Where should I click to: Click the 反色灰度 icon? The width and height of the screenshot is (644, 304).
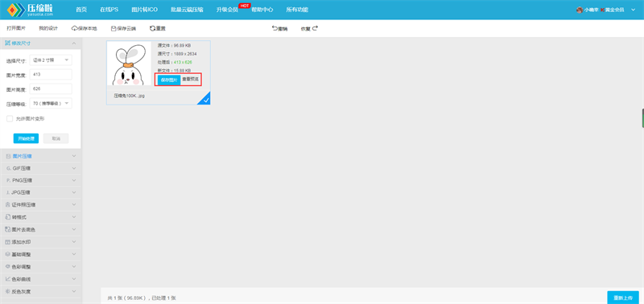tap(8, 291)
